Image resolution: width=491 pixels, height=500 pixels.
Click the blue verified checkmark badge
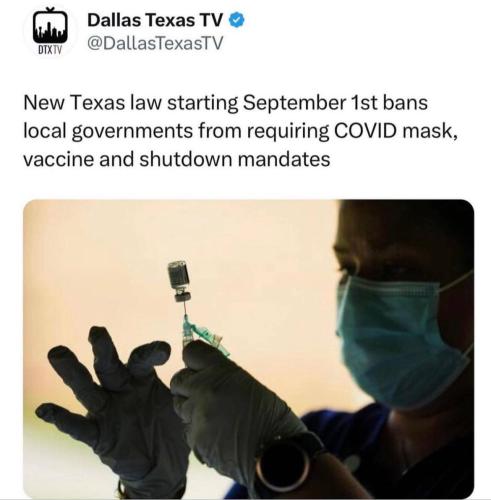click(x=237, y=20)
